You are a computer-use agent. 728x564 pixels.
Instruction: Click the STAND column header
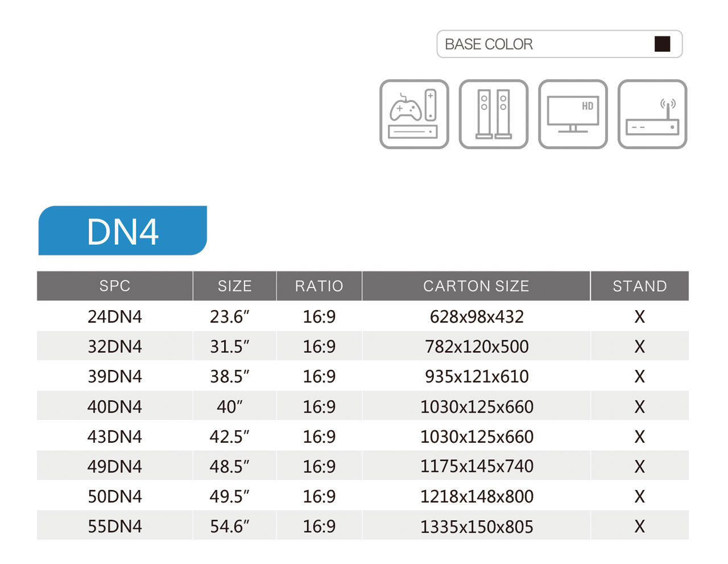click(639, 286)
